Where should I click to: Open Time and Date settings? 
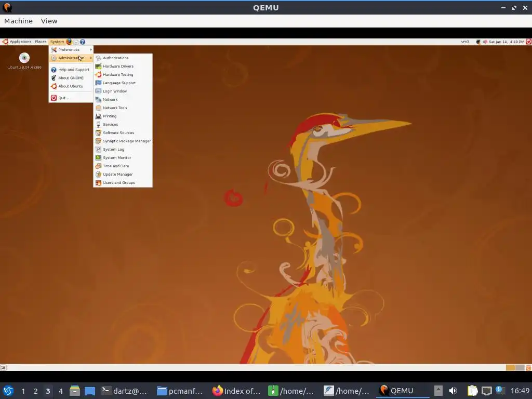(x=123, y=166)
